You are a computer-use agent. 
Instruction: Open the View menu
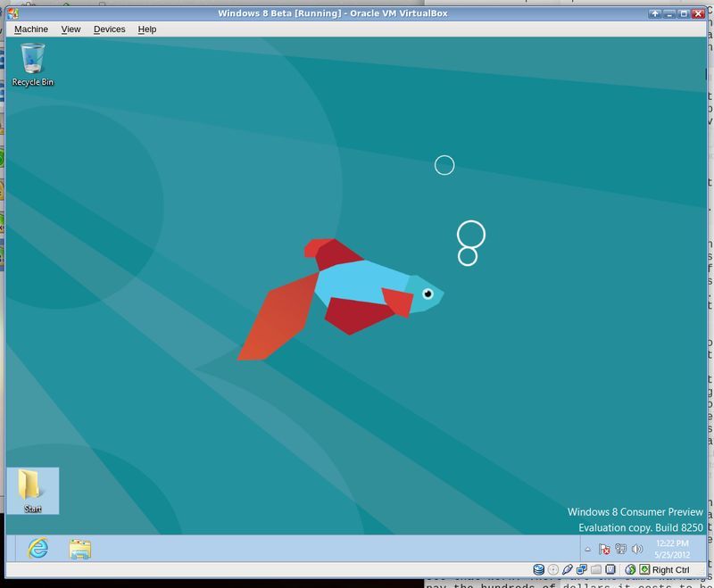[71, 29]
